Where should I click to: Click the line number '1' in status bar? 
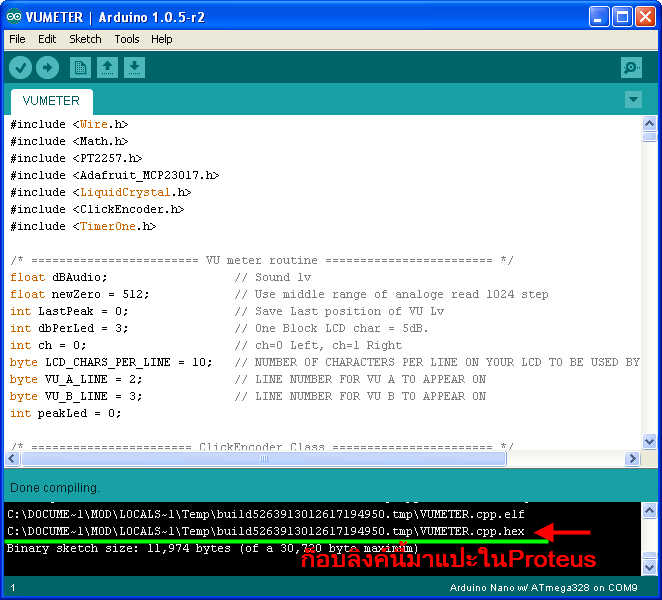pyautogui.click(x=13, y=588)
